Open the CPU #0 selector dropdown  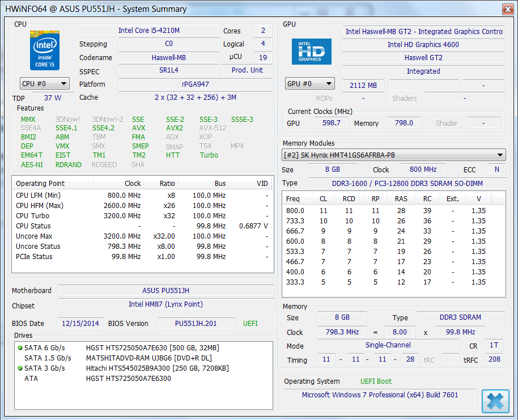pos(45,84)
